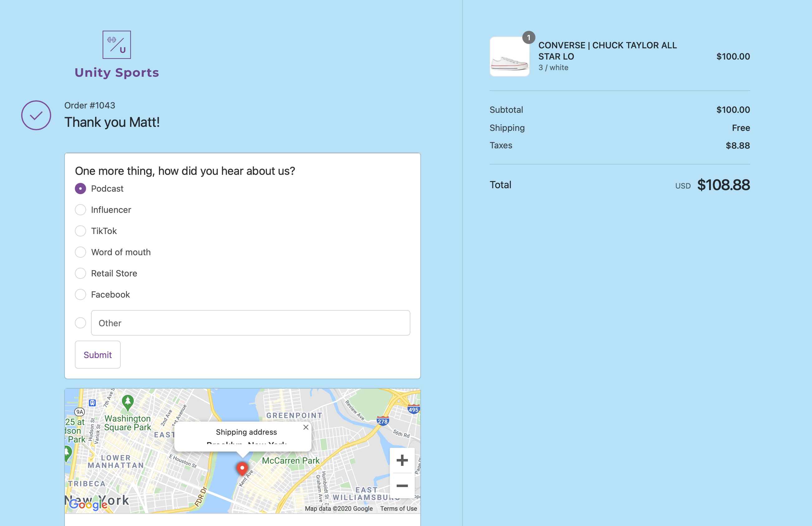
Task: Open the map Terms of Use link
Action: tap(398, 508)
